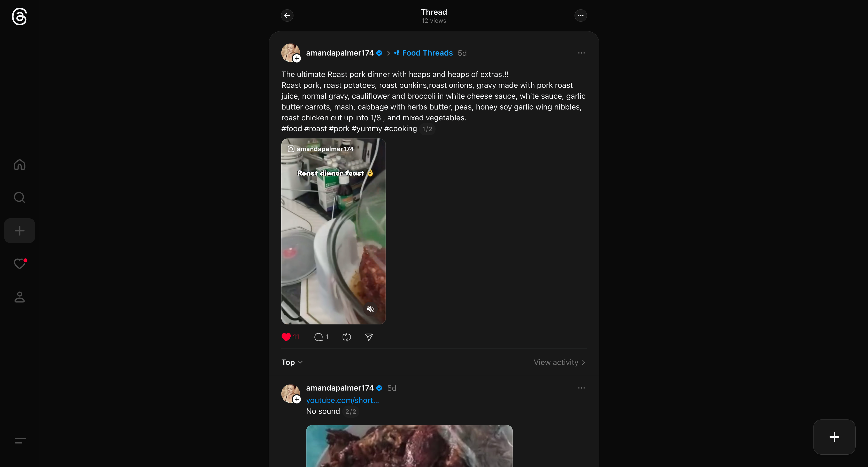This screenshot has height=467, width=868.
Task: Open main post's three-dot menu
Action: (581, 53)
